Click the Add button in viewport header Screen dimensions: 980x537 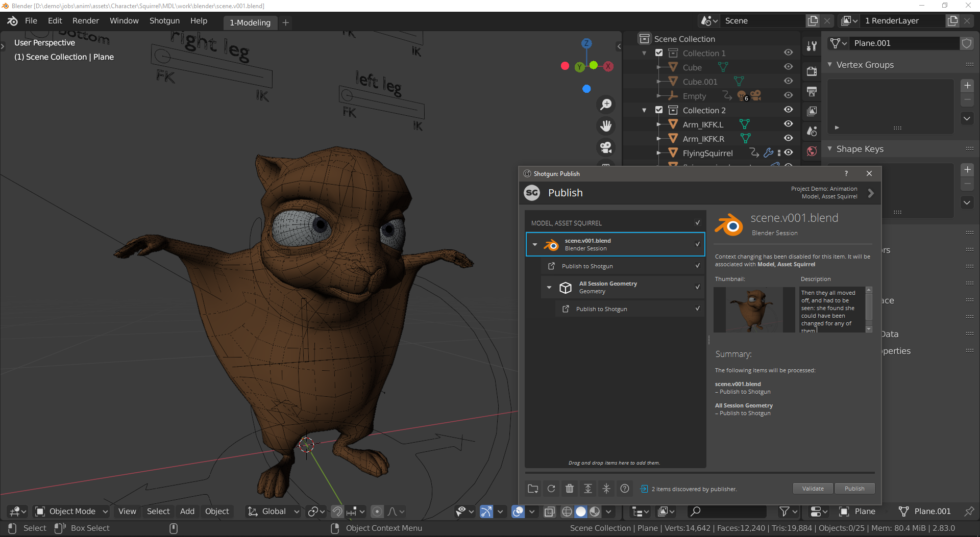point(187,512)
